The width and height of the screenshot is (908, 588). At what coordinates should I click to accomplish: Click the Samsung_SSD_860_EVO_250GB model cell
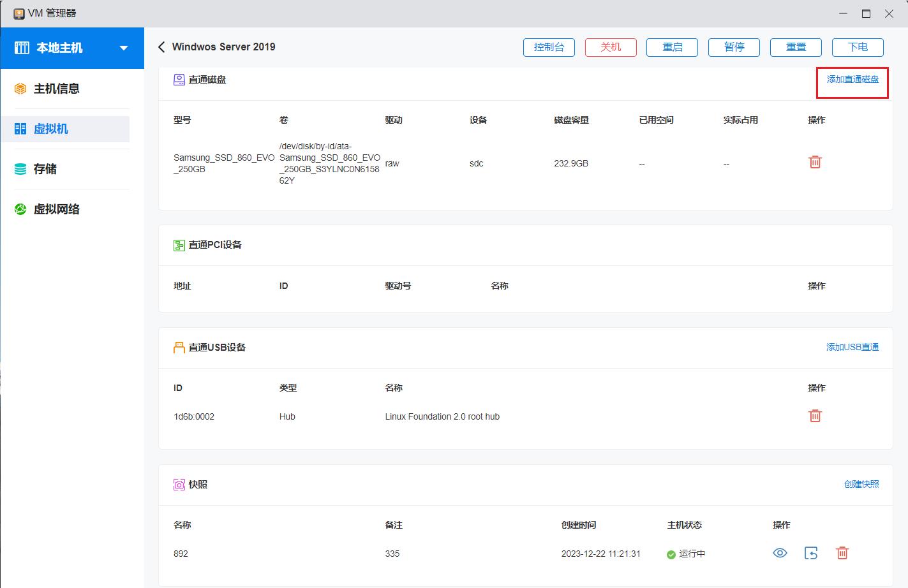(x=224, y=163)
